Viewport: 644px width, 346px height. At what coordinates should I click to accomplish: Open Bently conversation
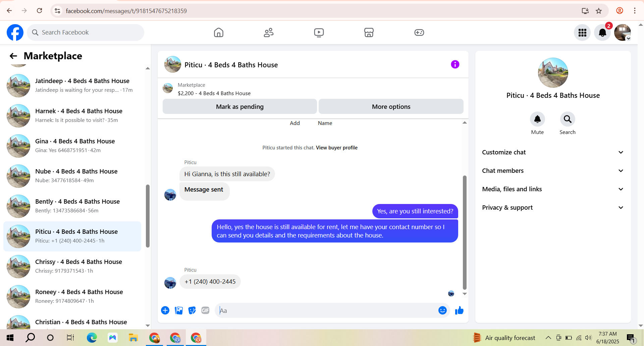tap(72, 206)
